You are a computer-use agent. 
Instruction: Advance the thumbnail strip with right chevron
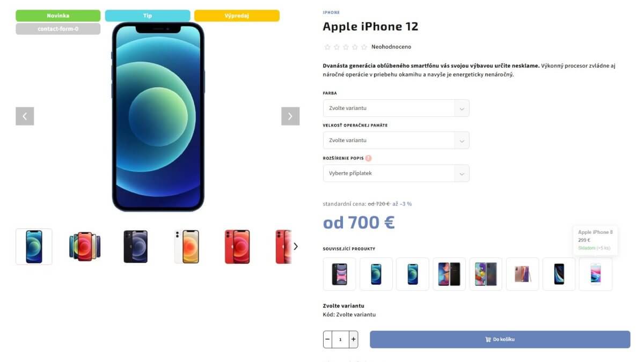pos(296,247)
